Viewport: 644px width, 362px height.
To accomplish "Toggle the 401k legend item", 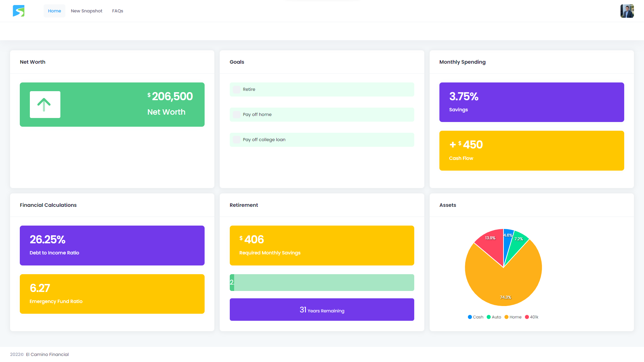I will tap(532, 317).
